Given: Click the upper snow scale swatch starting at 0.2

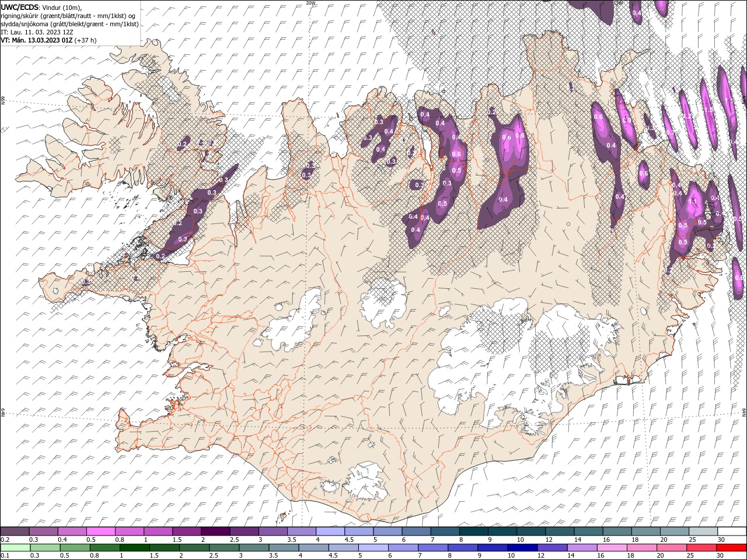Looking at the screenshot, I should (x=15, y=531).
